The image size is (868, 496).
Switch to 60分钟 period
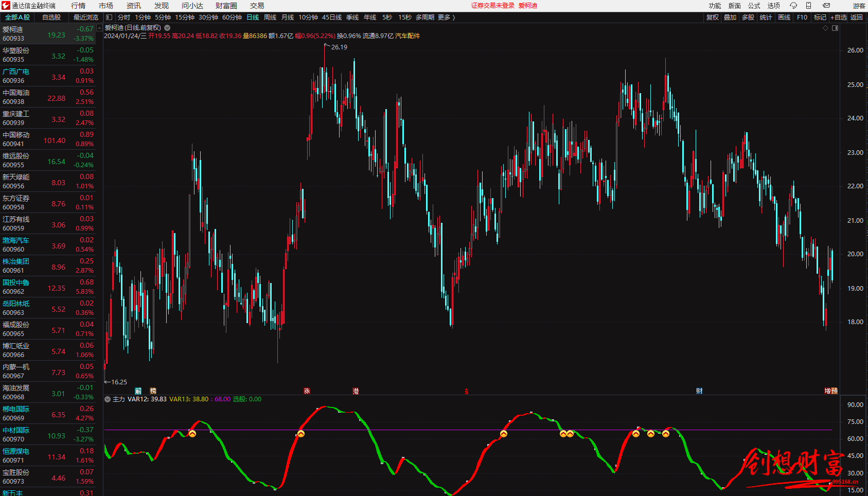[232, 17]
